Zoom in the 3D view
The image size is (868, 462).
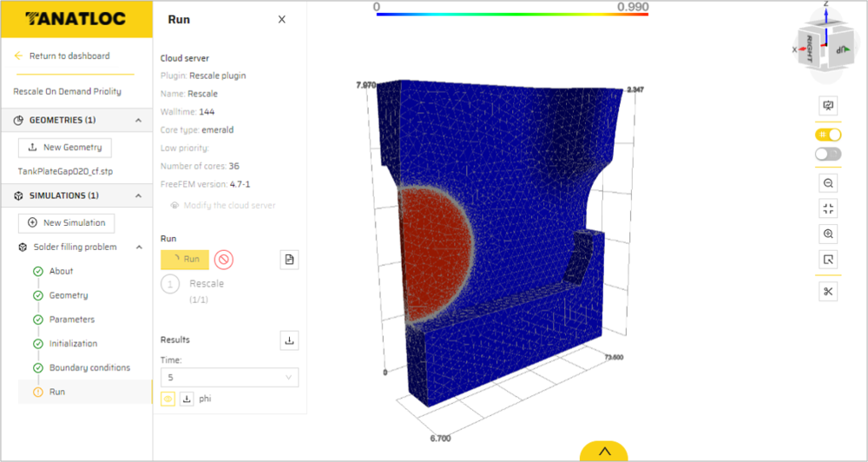click(x=828, y=234)
